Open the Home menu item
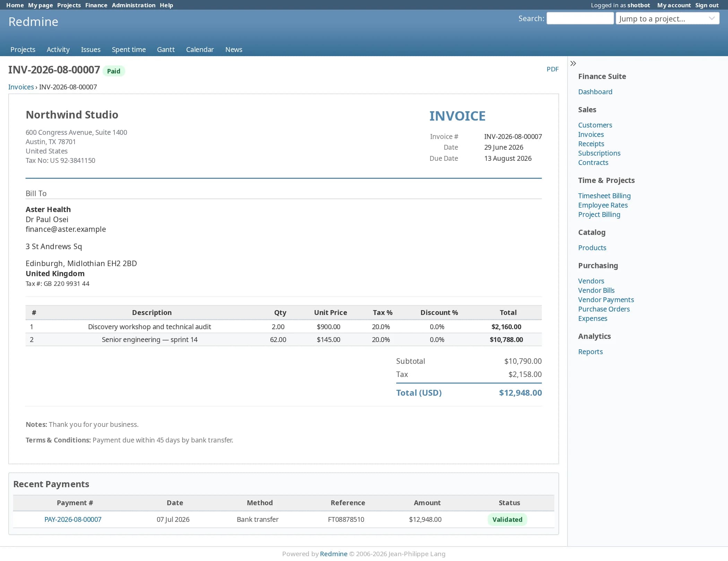 click(15, 5)
